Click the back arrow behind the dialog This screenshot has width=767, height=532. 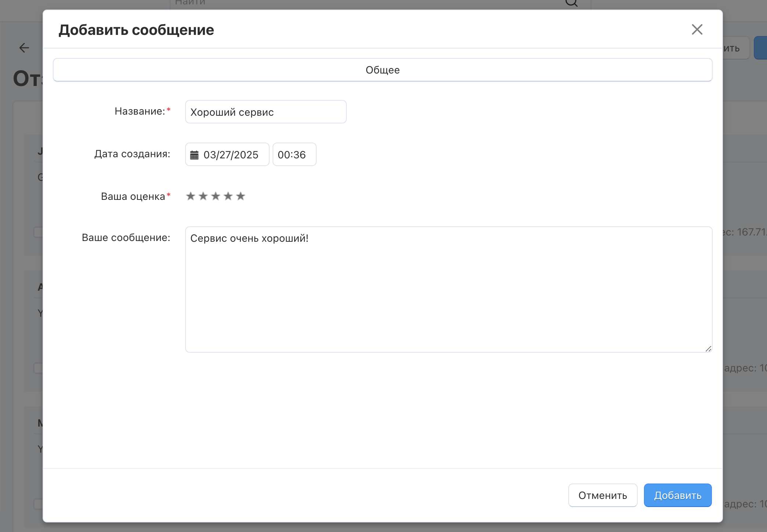24,48
